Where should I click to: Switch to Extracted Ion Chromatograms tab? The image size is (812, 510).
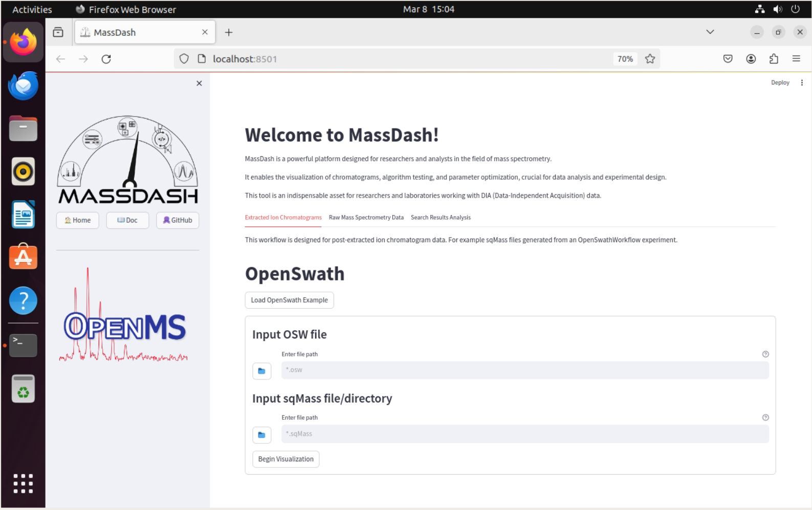[x=283, y=218]
